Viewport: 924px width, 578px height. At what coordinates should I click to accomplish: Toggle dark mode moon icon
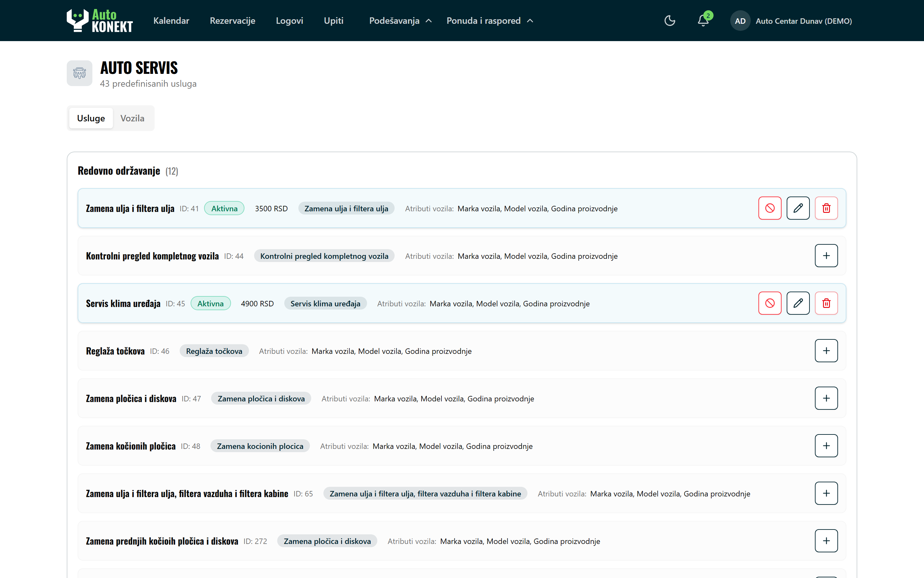click(670, 21)
